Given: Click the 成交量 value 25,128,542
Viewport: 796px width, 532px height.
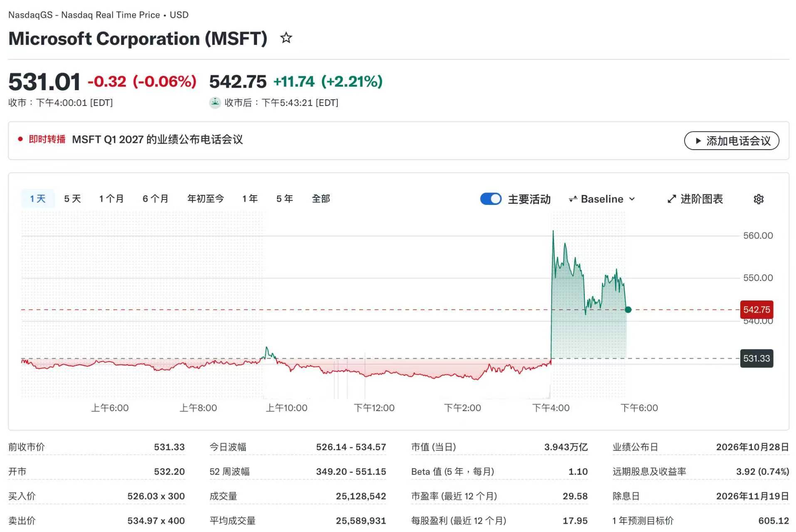Looking at the screenshot, I should point(361,496).
